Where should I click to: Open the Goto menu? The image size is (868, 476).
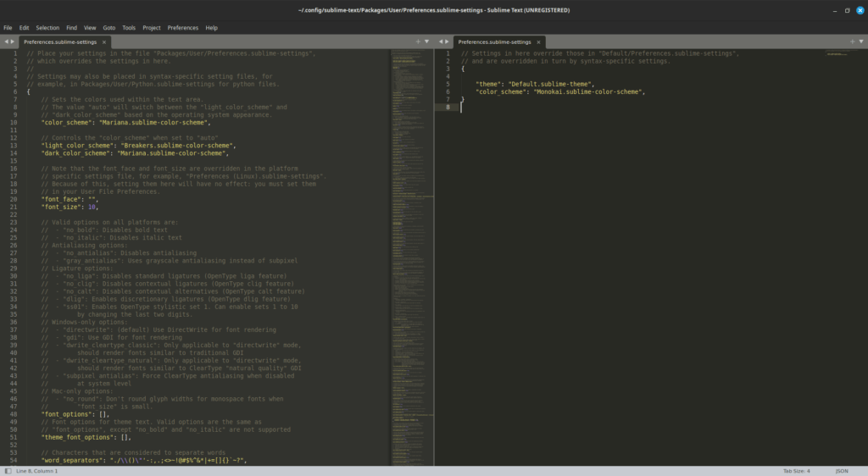tap(109, 28)
